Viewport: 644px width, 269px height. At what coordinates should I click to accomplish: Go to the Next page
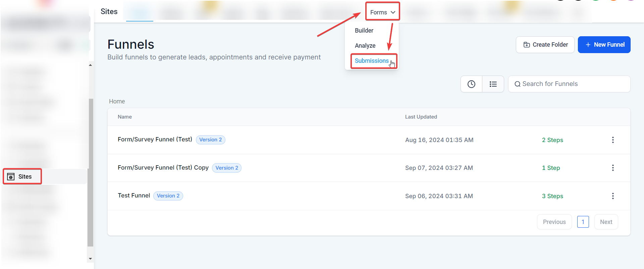606,222
